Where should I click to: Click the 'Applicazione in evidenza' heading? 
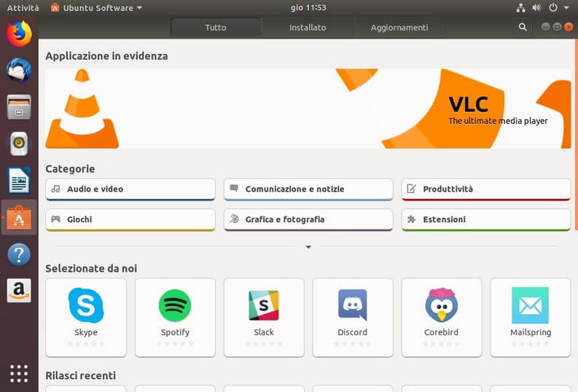click(x=106, y=56)
